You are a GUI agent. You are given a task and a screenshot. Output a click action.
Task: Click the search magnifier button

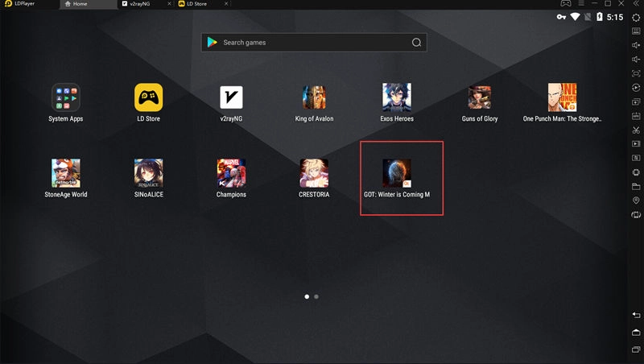pyautogui.click(x=416, y=43)
